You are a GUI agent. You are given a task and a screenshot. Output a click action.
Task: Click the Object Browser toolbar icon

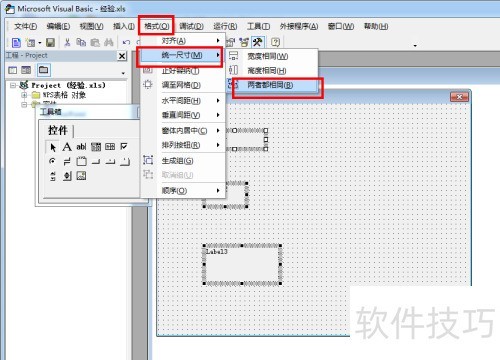click(x=244, y=42)
